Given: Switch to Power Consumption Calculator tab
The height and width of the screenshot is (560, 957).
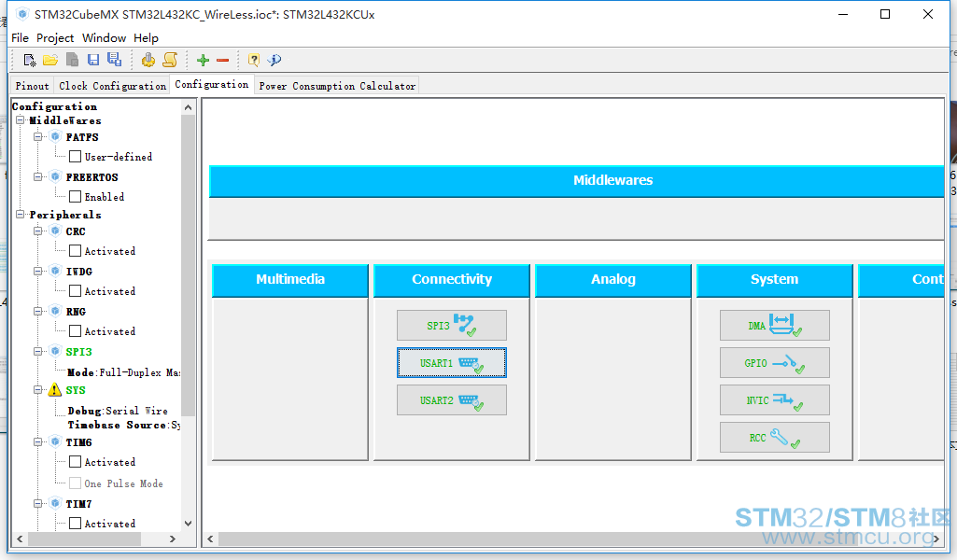Looking at the screenshot, I should 337,86.
